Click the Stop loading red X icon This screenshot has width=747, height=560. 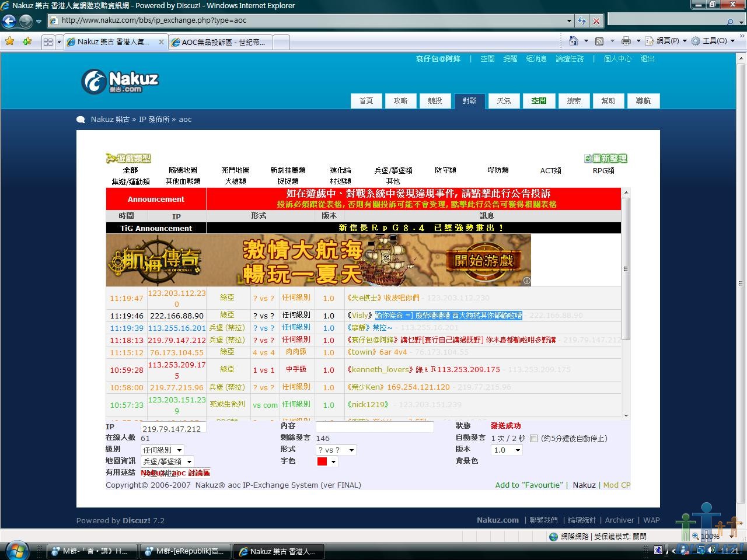point(596,20)
